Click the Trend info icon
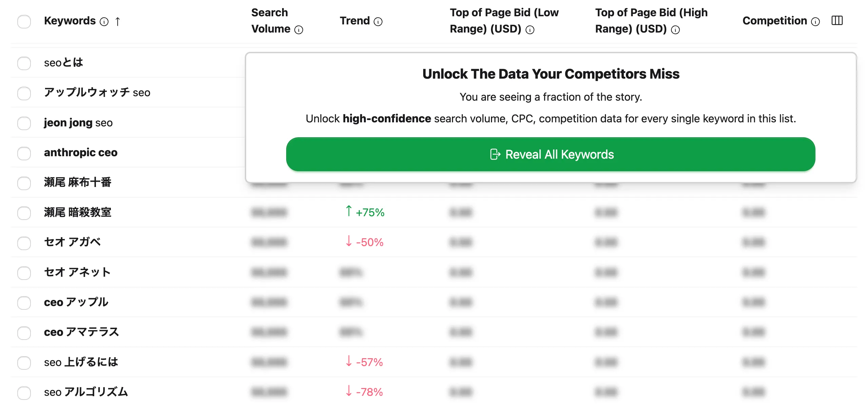This screenshot has height=406, width=868. click(378, 22)
